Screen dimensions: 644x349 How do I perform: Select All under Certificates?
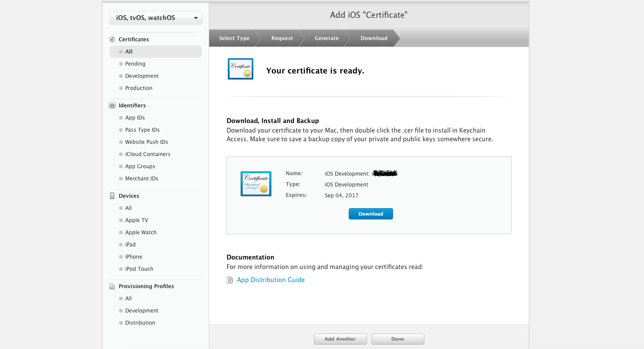156,52
